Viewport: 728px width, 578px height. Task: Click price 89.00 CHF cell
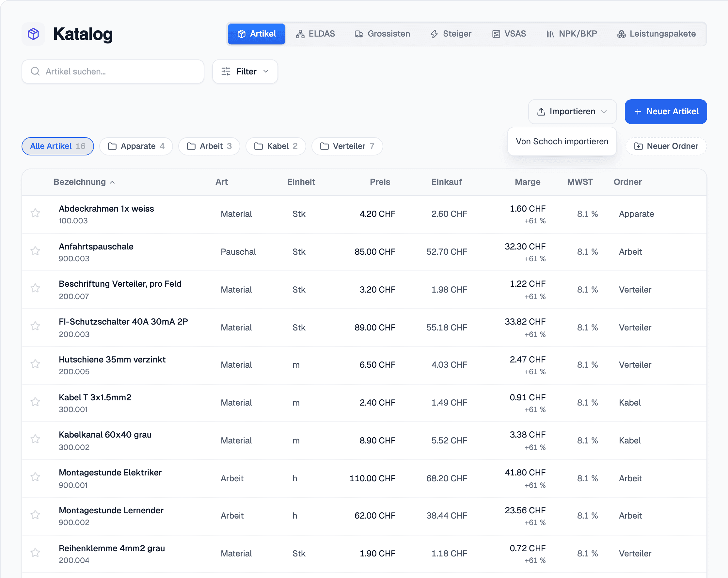375,327
